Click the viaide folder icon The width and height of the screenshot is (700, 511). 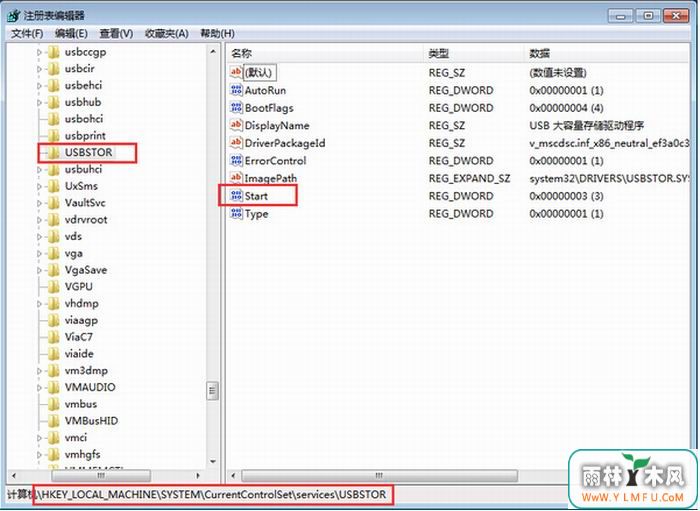click(x=54, y=354)
